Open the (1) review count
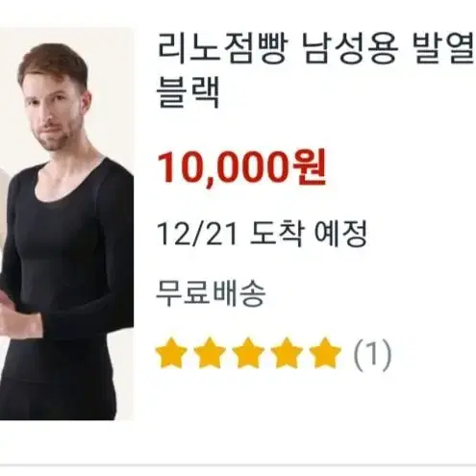476x476 pixels. (372, 355)
